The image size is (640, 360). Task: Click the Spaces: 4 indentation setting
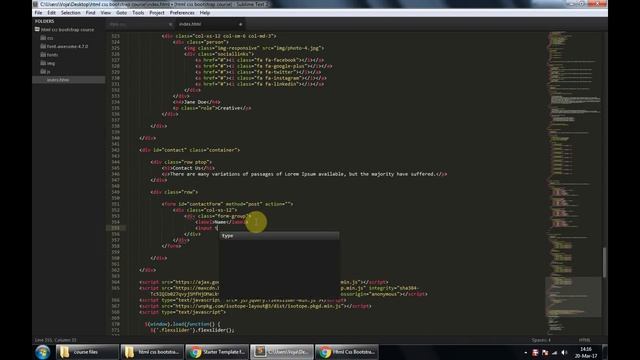[541, 340]
